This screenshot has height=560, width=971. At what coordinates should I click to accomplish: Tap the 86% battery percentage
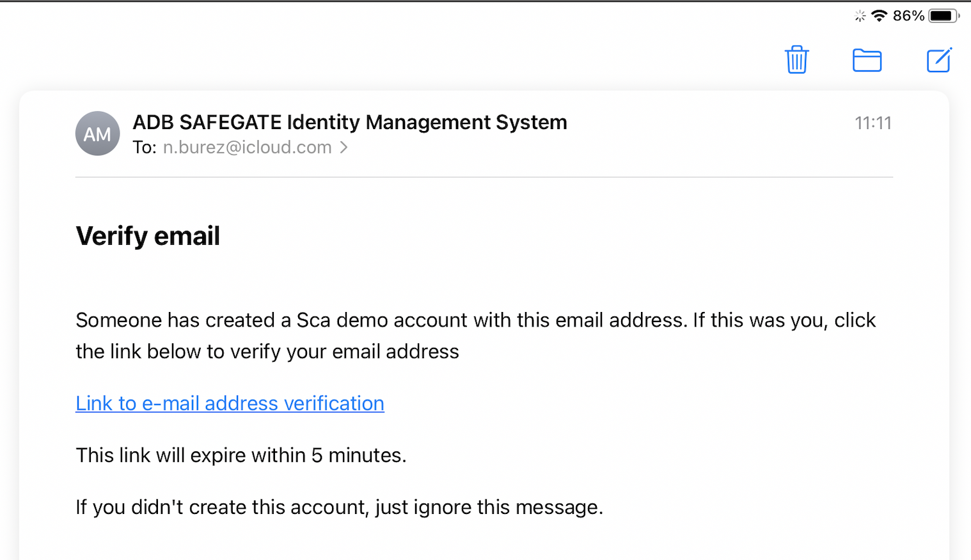(908, 16)
